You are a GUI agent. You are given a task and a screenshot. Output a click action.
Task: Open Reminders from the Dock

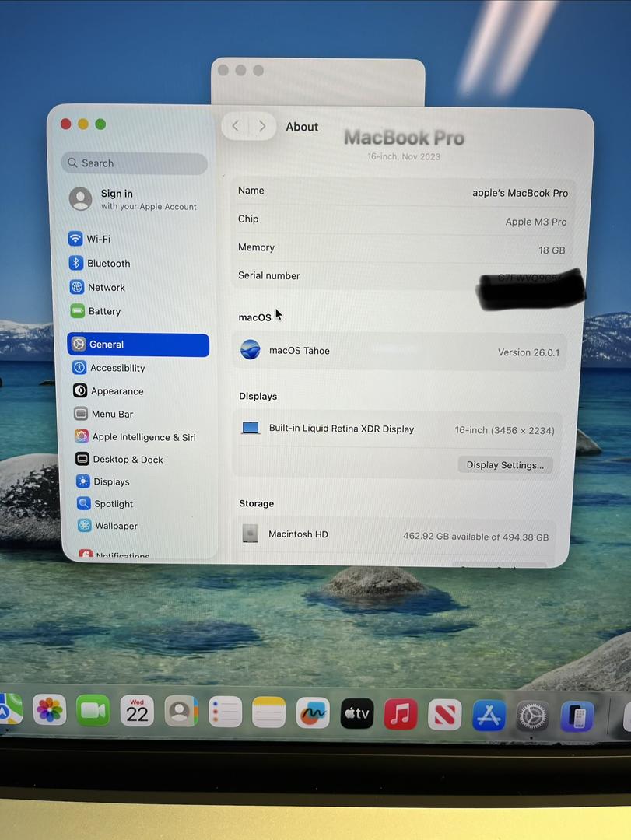click(x=225, y=712)
